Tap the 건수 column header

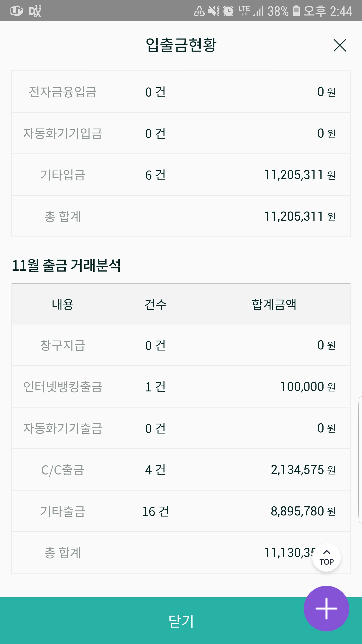coord(155,304)
